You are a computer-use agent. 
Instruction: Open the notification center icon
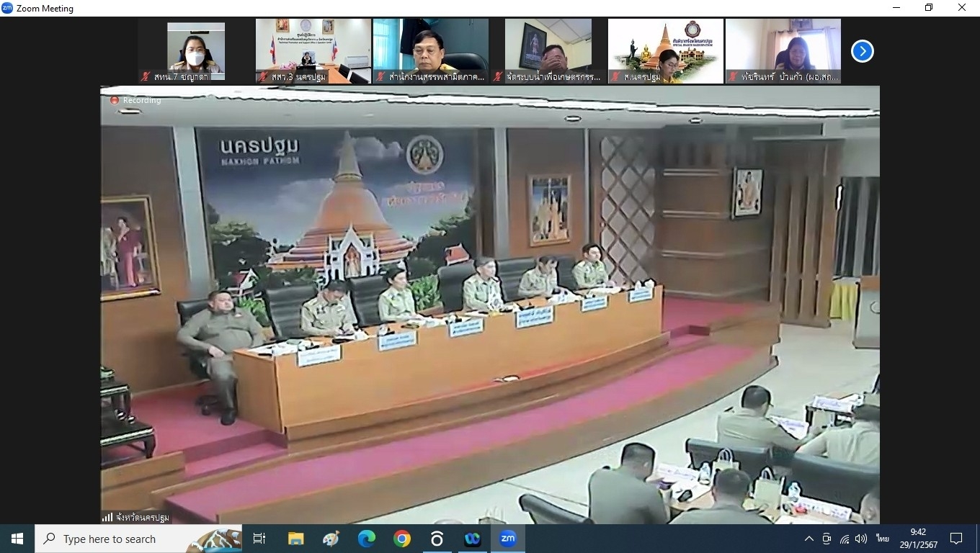(x=956, y=539)
